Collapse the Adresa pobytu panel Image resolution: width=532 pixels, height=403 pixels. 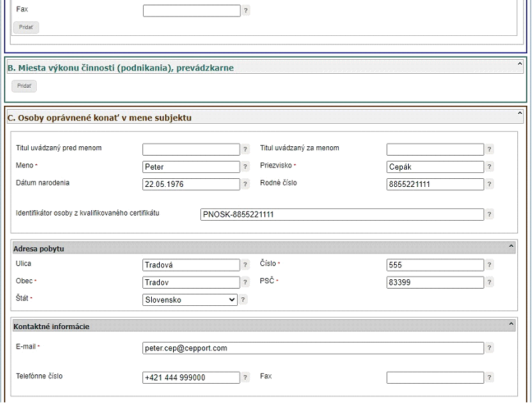pos(511,246)
